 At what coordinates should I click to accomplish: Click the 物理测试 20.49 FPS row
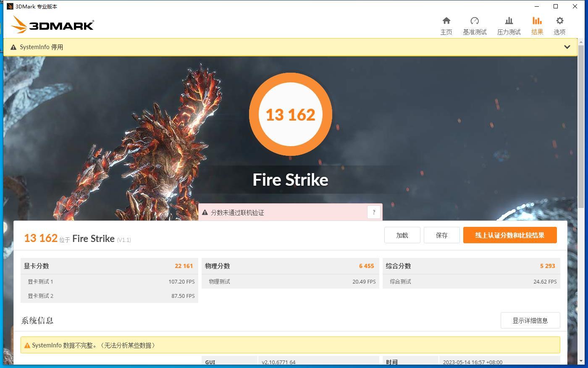tap(290, 281)
